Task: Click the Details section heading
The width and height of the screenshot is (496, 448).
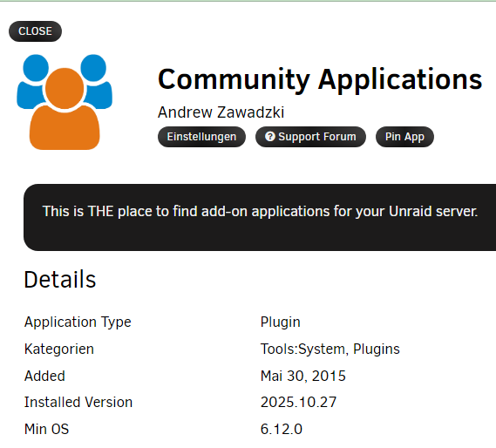Action: 60,280
